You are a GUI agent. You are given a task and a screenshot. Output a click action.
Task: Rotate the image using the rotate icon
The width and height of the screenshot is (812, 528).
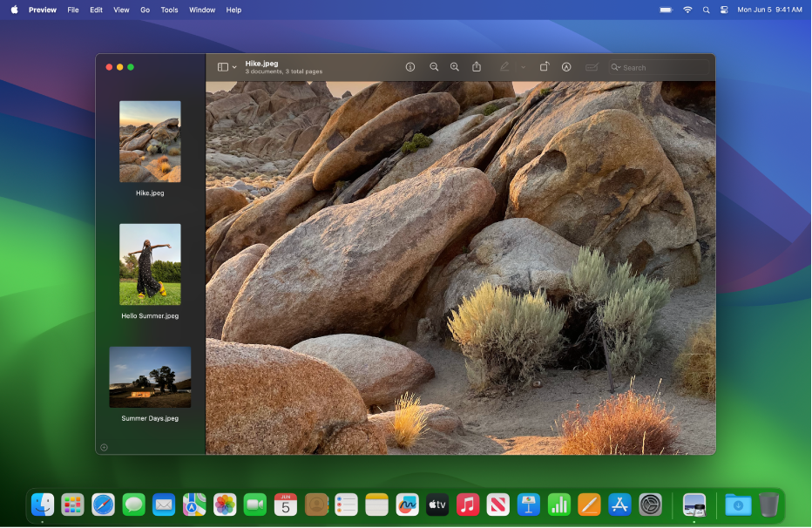coord(545,66)
